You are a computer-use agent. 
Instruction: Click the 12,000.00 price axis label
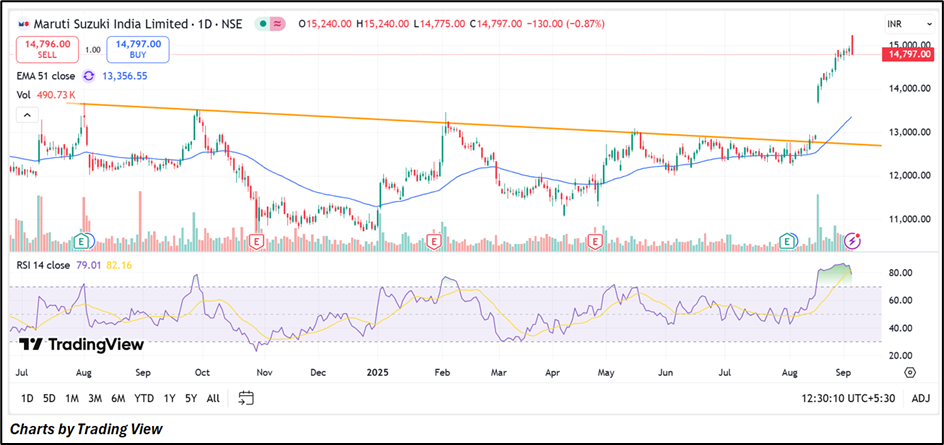click(x=909, y=176)
